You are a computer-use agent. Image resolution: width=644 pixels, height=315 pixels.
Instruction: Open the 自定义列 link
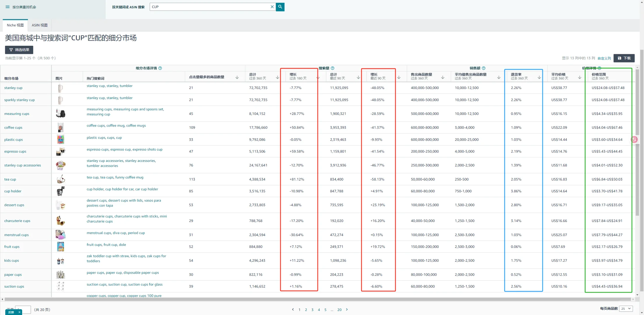(x=604, y=58)
